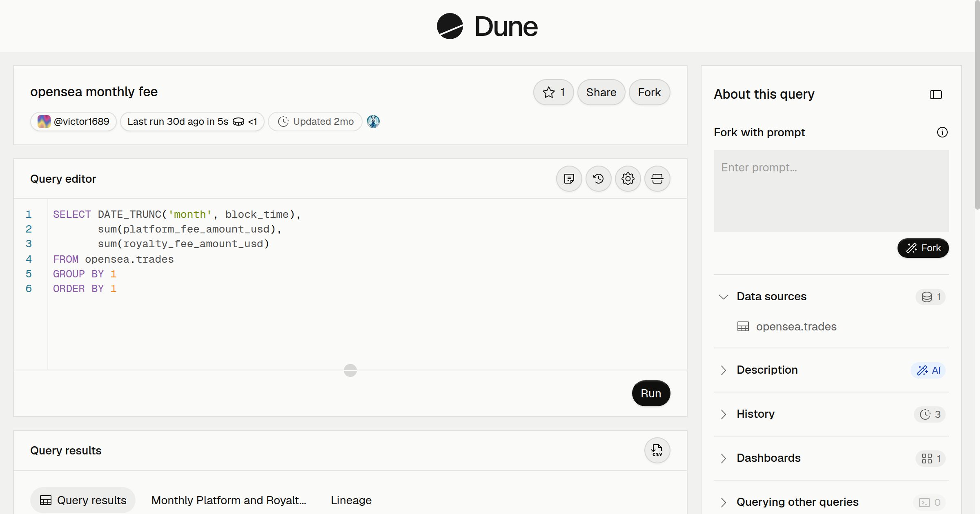Run the query
Viewport: 980px width, 514px height.
[651, 393]
